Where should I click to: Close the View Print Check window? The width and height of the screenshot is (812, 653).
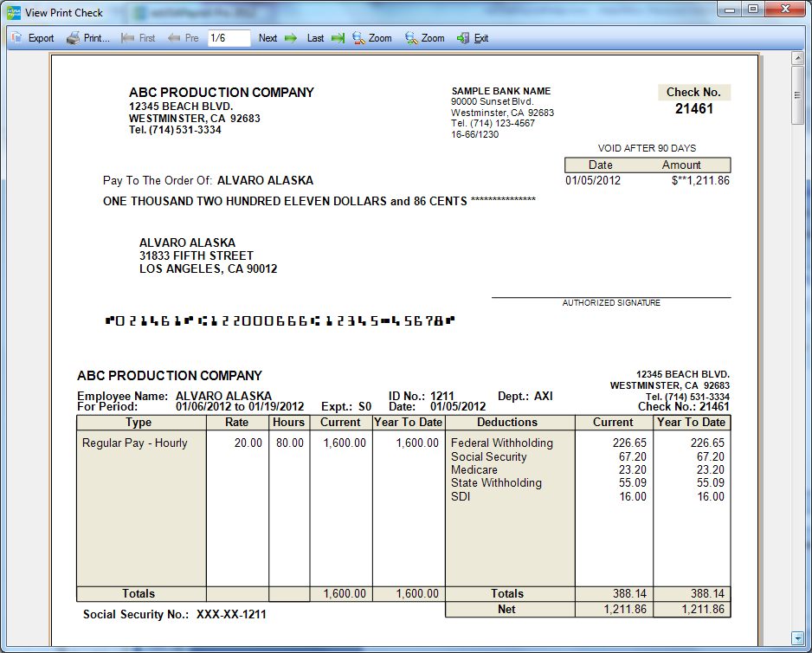pyautogui.click(x=783, y=10)
